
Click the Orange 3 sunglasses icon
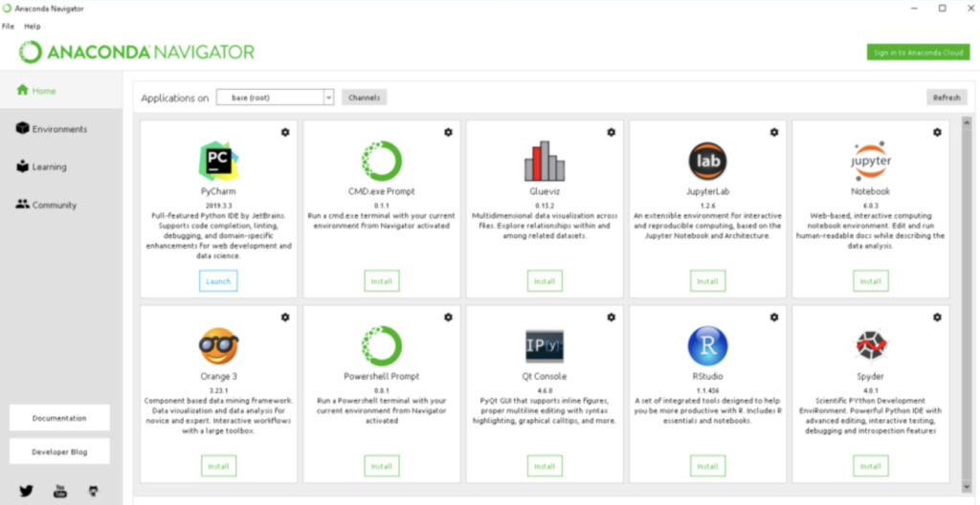pyautogui.click(x=218, y=345)
